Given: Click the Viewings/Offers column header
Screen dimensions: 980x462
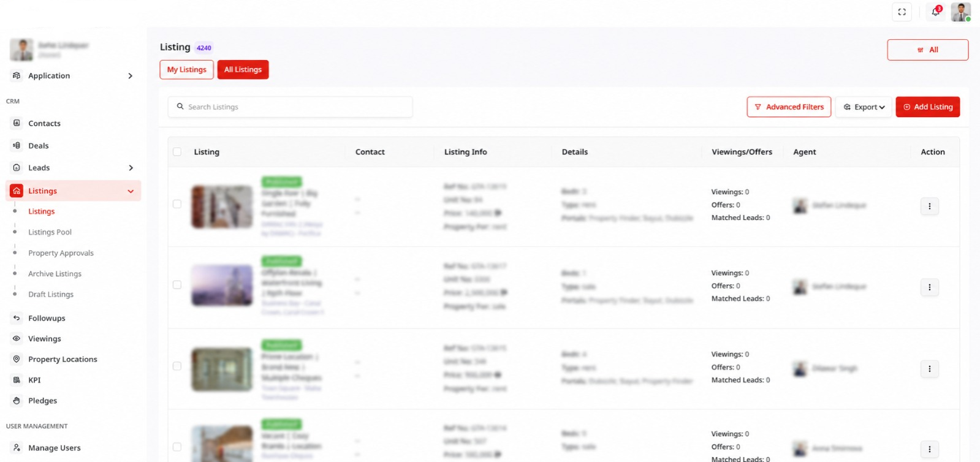Looking at the screenshot, I should pyautogui.click(x=742, y=152).
